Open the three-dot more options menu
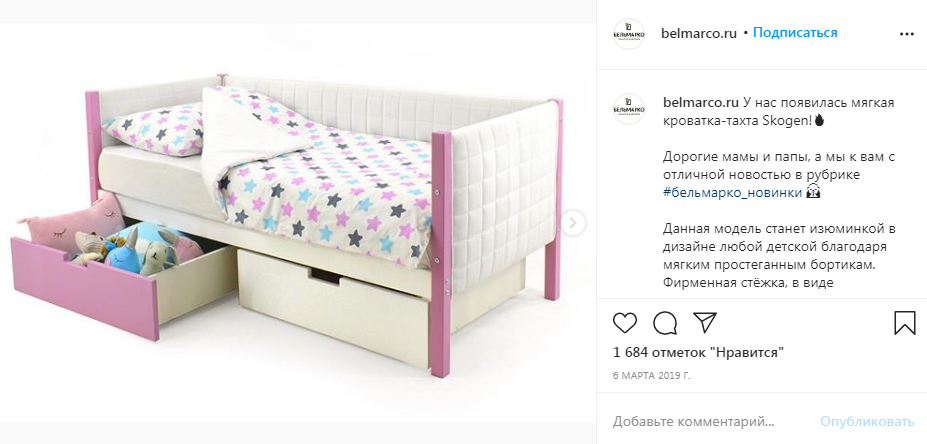The image size is (927, 444). pos(906,34)
